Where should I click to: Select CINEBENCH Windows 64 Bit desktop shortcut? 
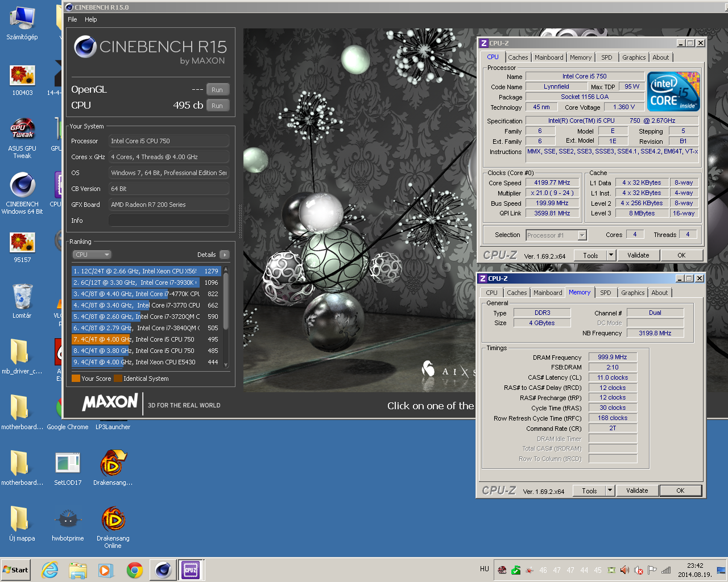click(22, 193)
